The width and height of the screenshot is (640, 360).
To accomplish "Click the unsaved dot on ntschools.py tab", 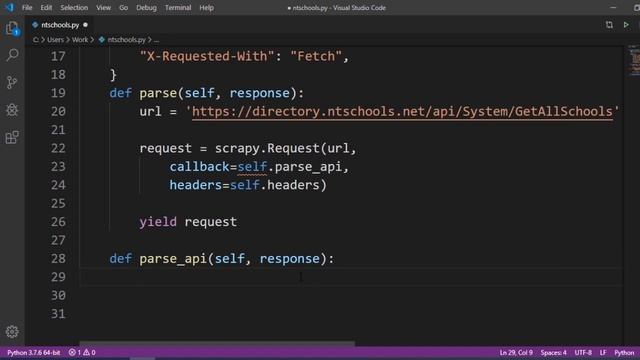I will point(85,25).
